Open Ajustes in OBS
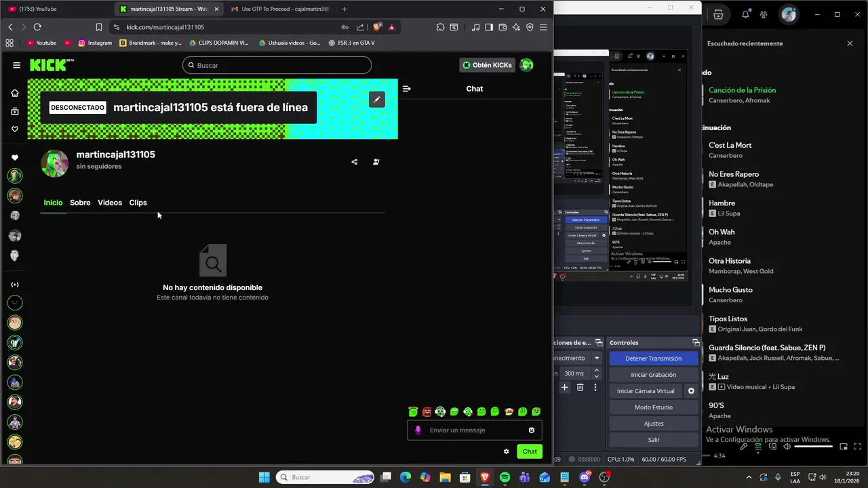Screen dimensions: 868x488 [654, 424]
